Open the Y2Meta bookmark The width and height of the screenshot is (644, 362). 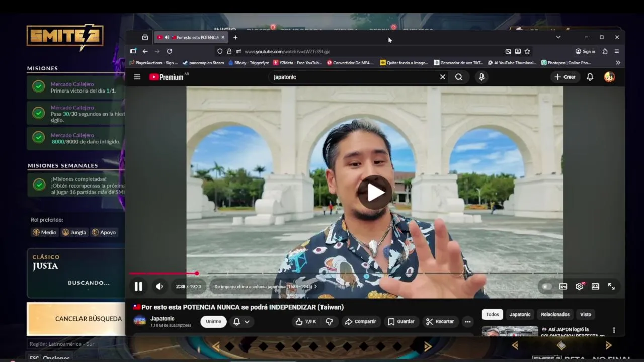(x=297, y=63)
